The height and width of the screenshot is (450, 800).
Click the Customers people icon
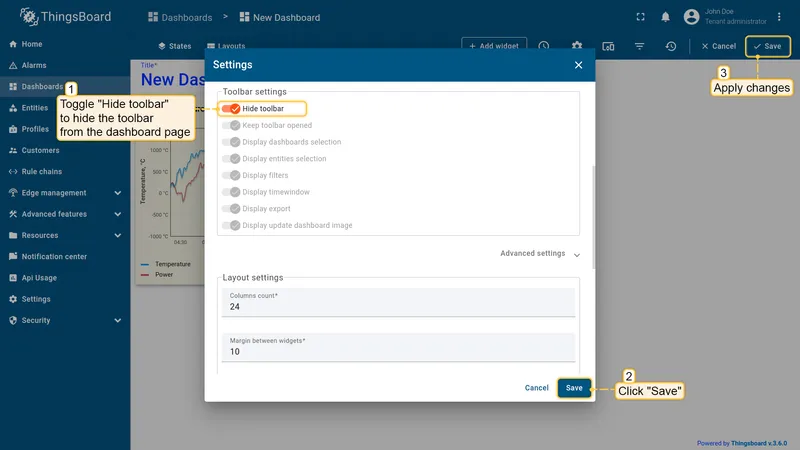click(x=13, y=151)
